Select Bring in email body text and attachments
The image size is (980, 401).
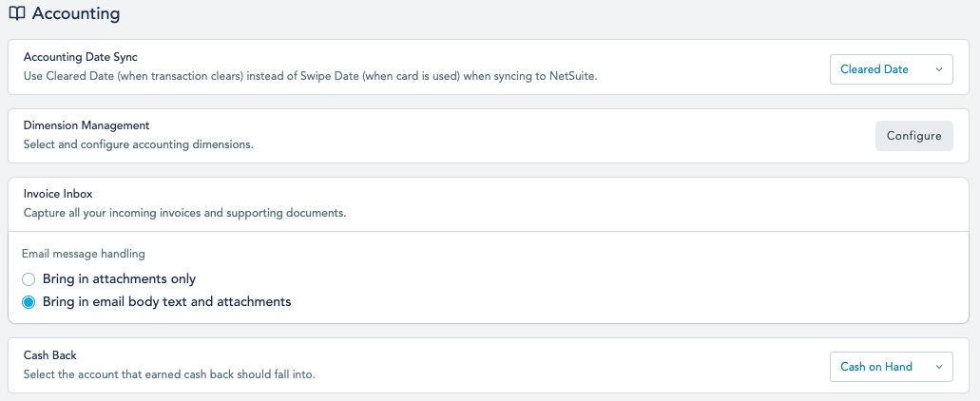29,302
